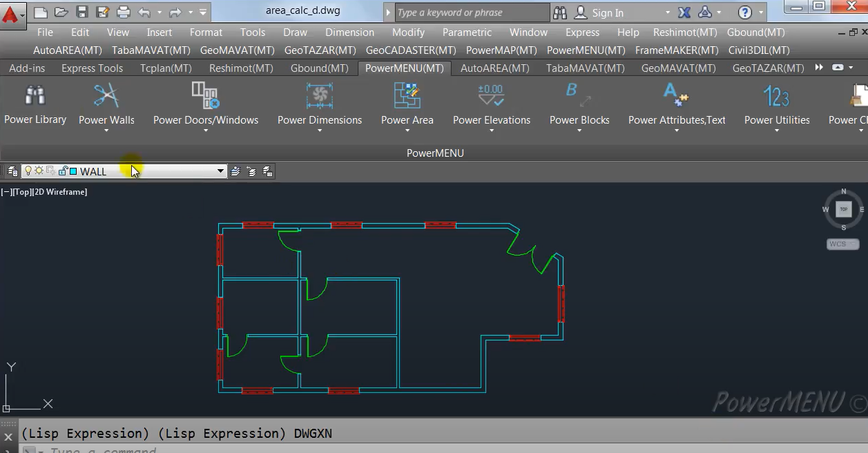Click the [-] viewport controls label

point(6,192)
